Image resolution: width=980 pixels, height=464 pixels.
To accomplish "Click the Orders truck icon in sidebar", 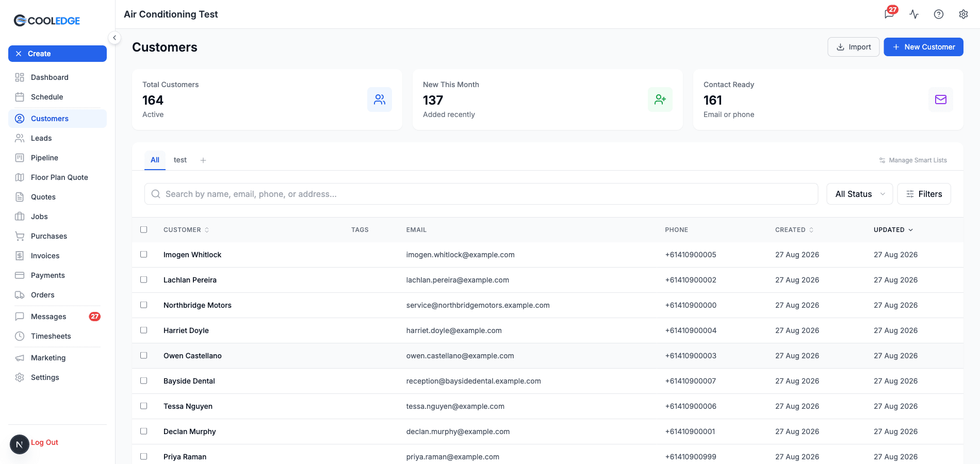I will coord(20,295).
